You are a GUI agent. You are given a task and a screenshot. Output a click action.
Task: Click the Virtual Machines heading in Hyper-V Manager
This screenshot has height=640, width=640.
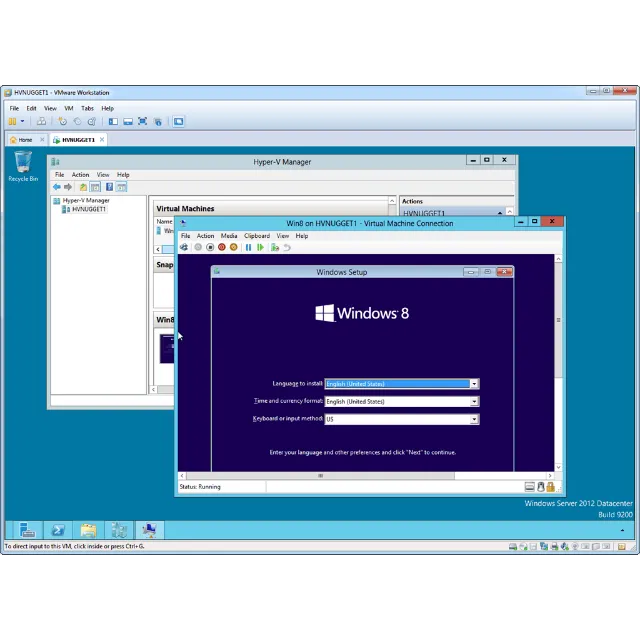[x=185, y=209]
